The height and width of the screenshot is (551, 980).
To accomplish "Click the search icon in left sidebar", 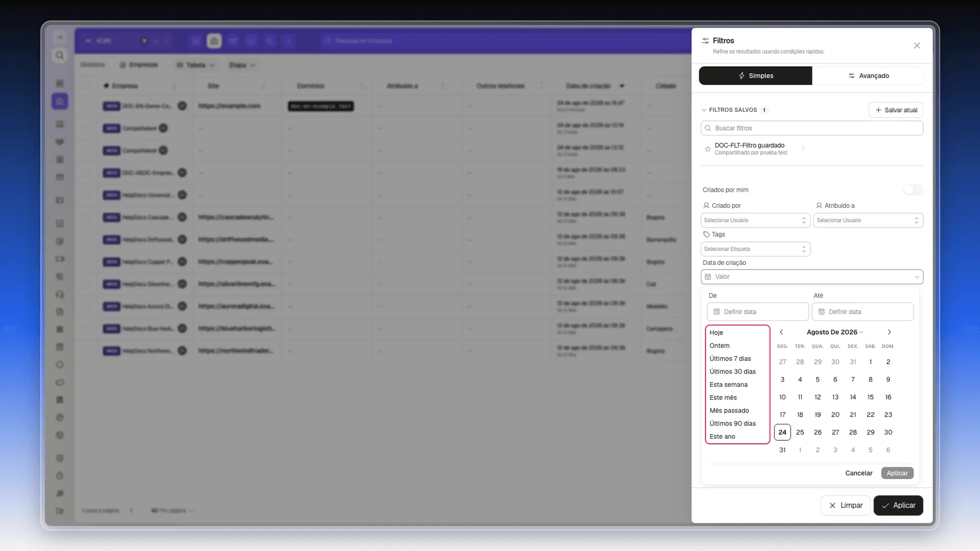I will (60, 55).
